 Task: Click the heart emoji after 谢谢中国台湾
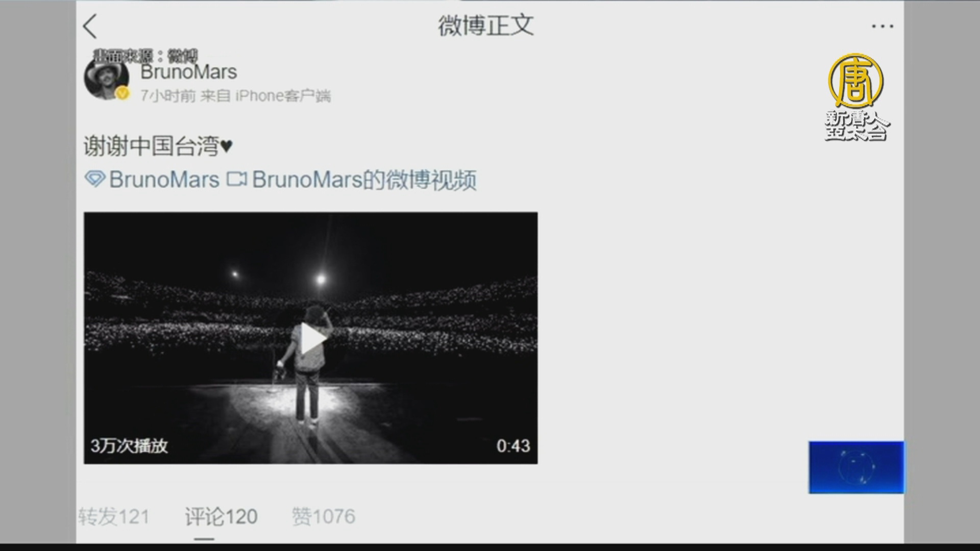226,147
